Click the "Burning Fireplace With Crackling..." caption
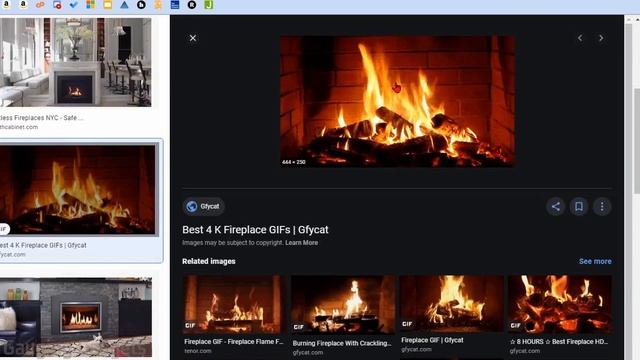Viewport: 640px width, 360px height. [x=342, y=343]
